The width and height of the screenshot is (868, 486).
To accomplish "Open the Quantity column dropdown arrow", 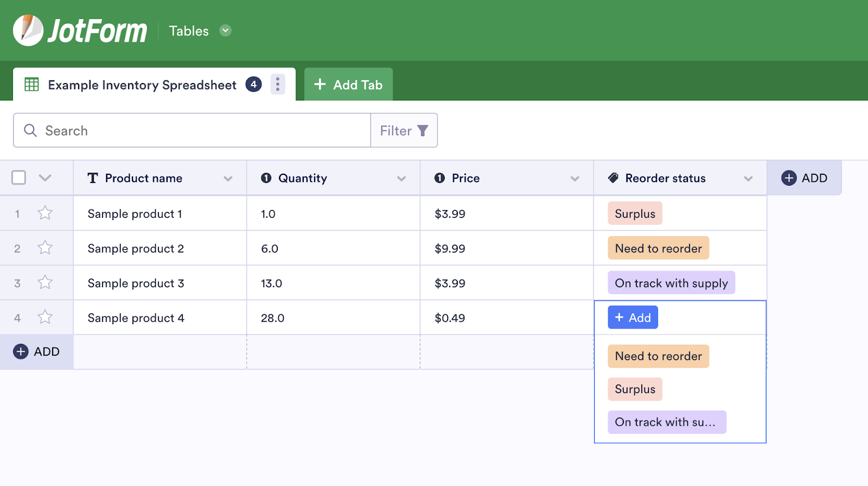I will [x=401, y=179].
